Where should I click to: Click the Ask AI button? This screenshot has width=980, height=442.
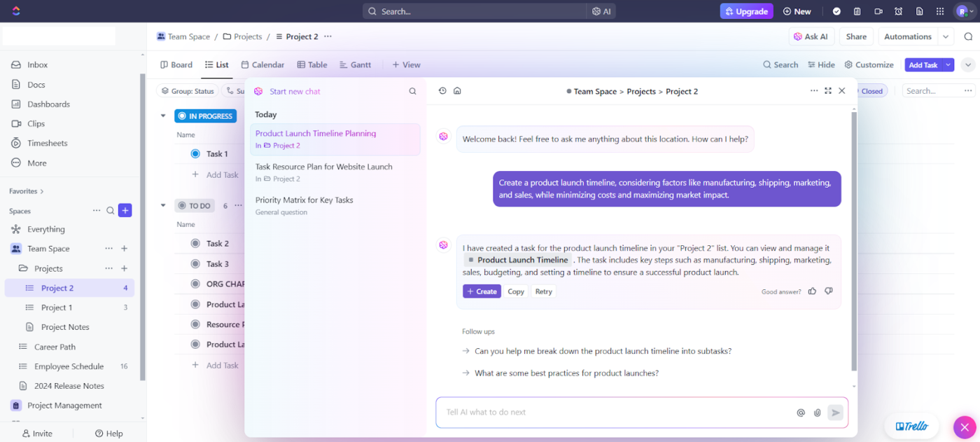tap(811, 36)
